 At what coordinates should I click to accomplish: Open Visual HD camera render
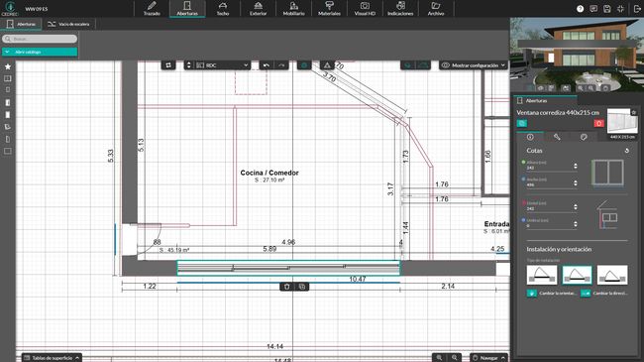coord(365,9)
